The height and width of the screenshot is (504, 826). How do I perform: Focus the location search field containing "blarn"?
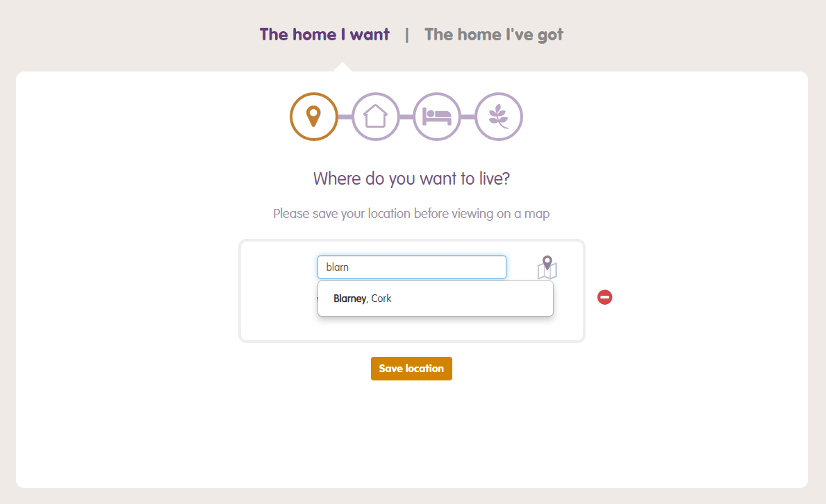tap(411, 267)
